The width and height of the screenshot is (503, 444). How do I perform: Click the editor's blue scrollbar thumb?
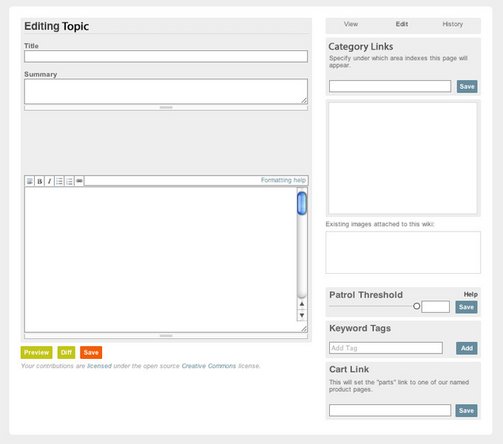tap(302, 203)
